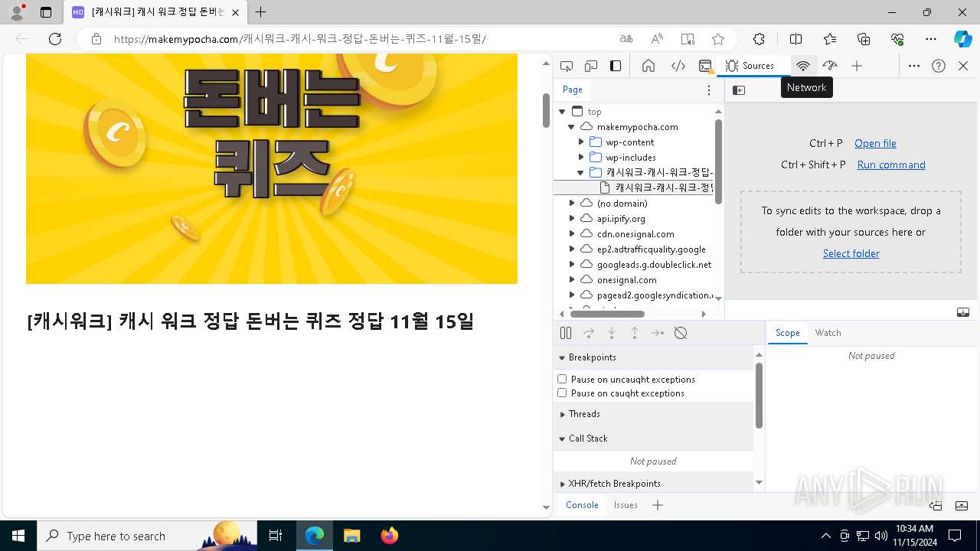Open the Windows Start menu
The image size is (980, 551).
tap(18, 536)
